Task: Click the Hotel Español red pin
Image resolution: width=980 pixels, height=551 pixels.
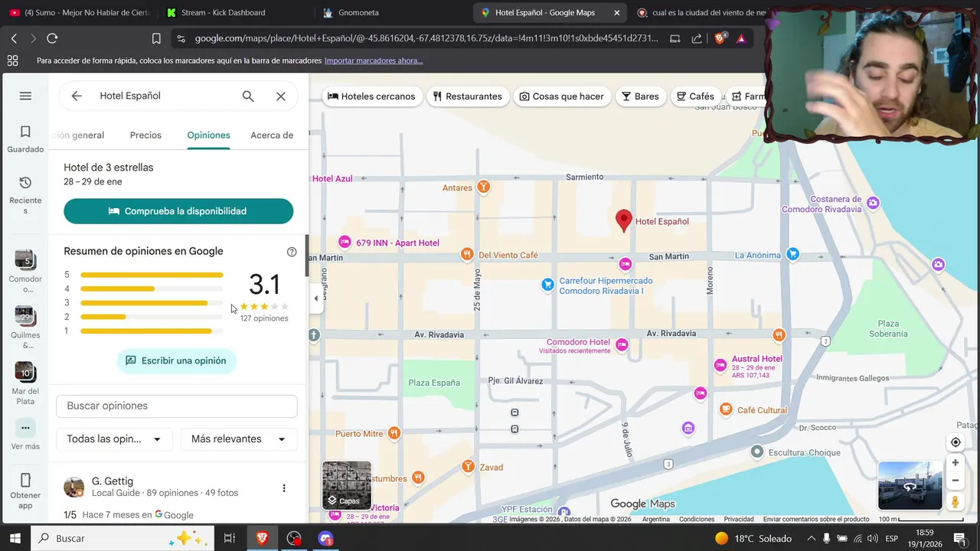Action: click(x=624, y=220)
